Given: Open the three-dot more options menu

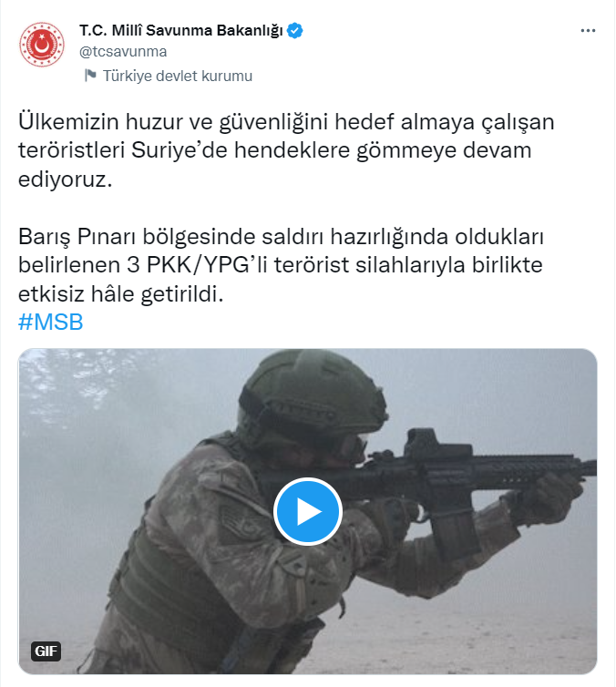Looking at the screenshot, I should 588,31.
